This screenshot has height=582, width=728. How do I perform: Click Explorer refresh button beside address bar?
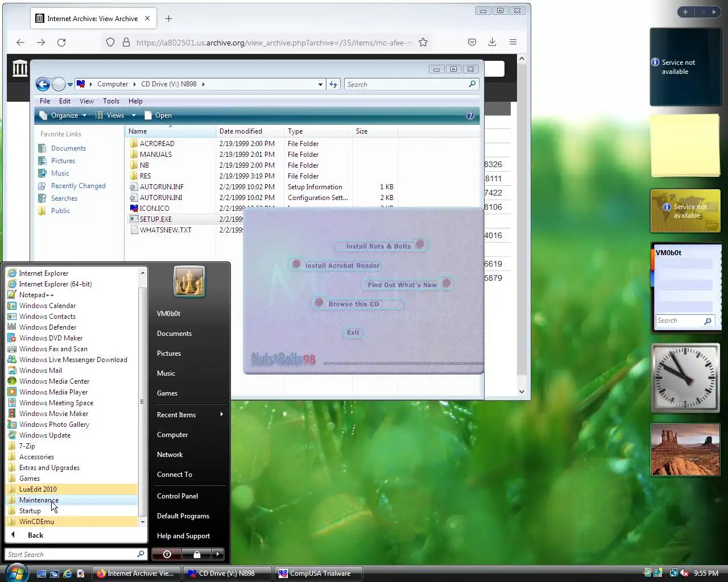pos(333,84)
